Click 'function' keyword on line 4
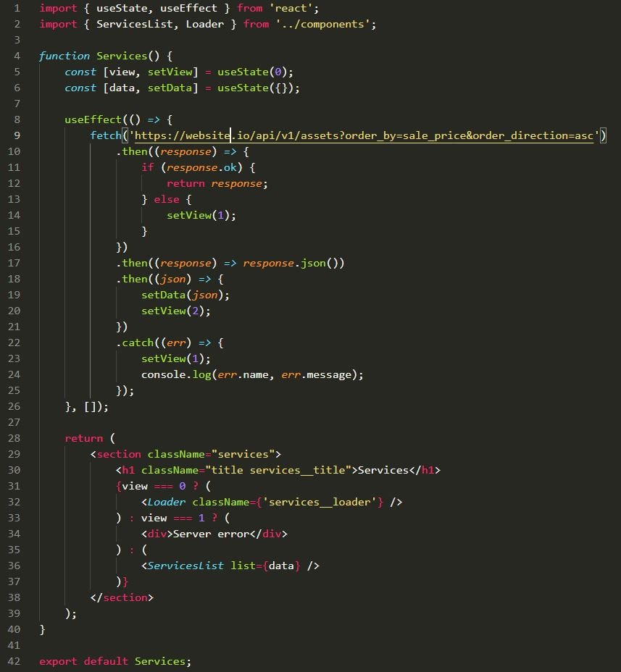621x672 pixels. [64, 56]
